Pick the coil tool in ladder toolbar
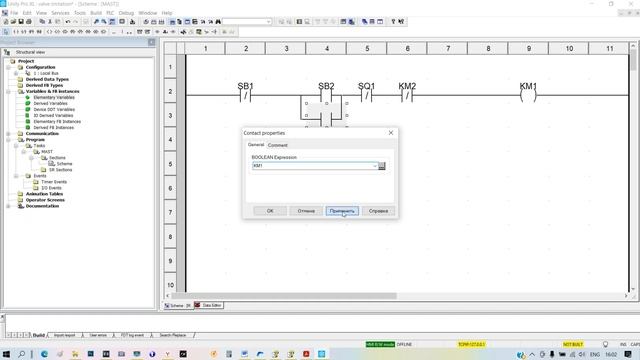 click(x=49, y=31)
